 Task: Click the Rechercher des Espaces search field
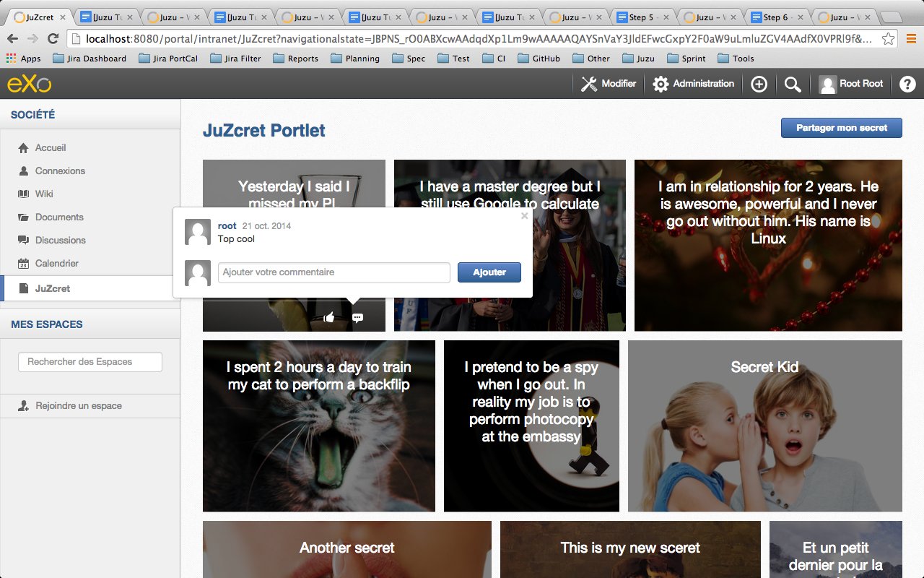tap(90, 361)
